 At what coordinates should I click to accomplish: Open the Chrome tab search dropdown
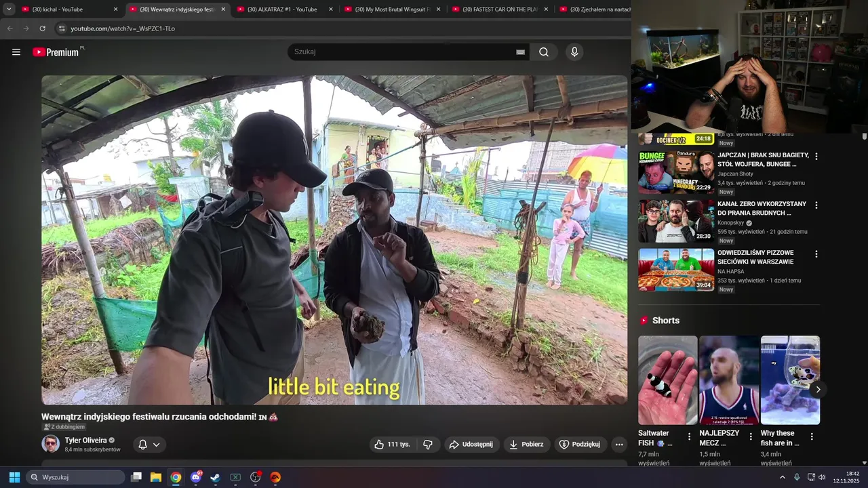point(9,9)
